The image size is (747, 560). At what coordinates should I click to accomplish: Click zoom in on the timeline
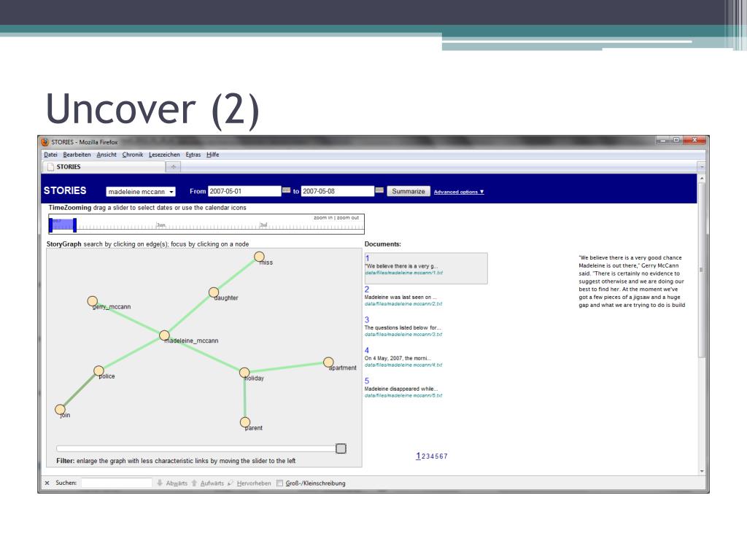[323, 217]
